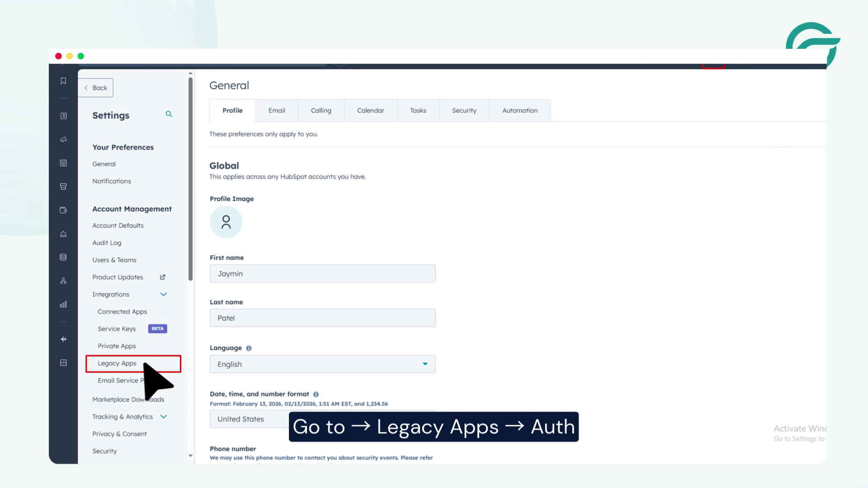Select the wallet payments icon in the sidebar
This screenshot has height=488, width=868.
pos(63,210)
